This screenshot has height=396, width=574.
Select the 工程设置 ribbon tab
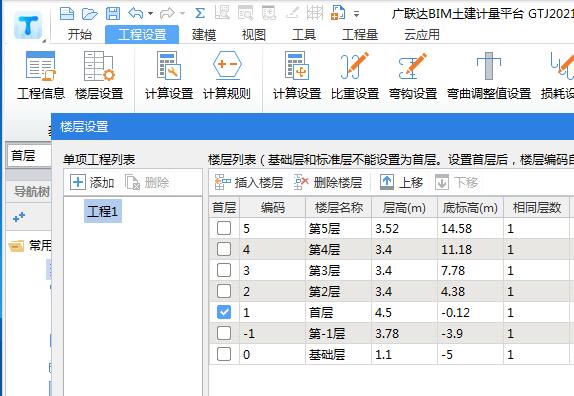pyautogui.click(x=142, y=35)
